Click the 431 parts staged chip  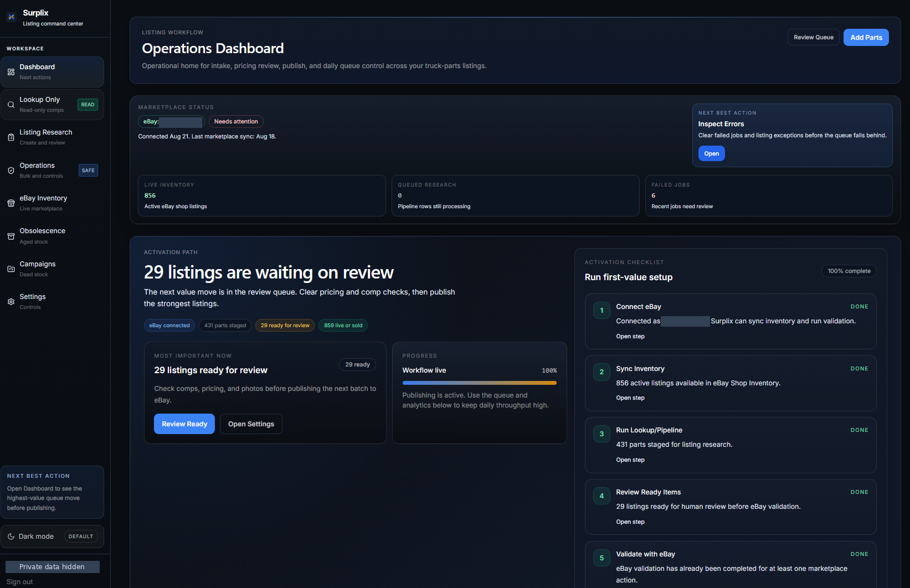225,326
